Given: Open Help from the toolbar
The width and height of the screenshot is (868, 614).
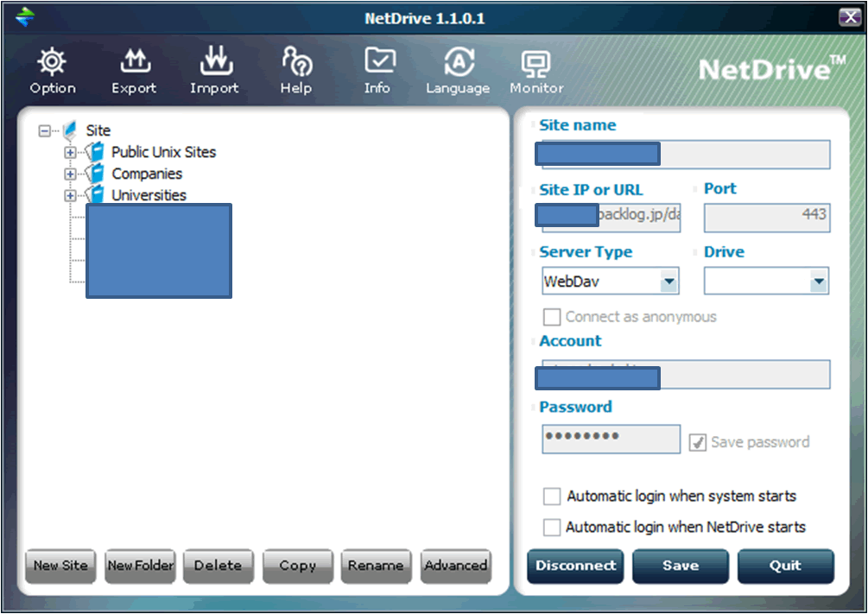Looking at the screenshot, I should click(297, 61).
